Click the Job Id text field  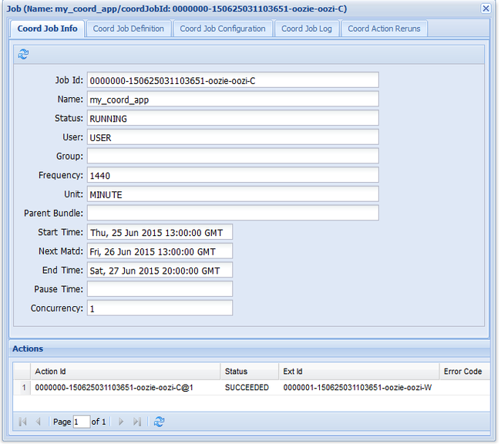[x=233, y=80]
